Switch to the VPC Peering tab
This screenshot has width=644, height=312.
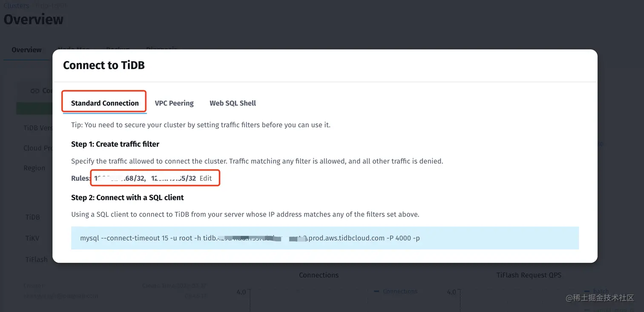174,103
